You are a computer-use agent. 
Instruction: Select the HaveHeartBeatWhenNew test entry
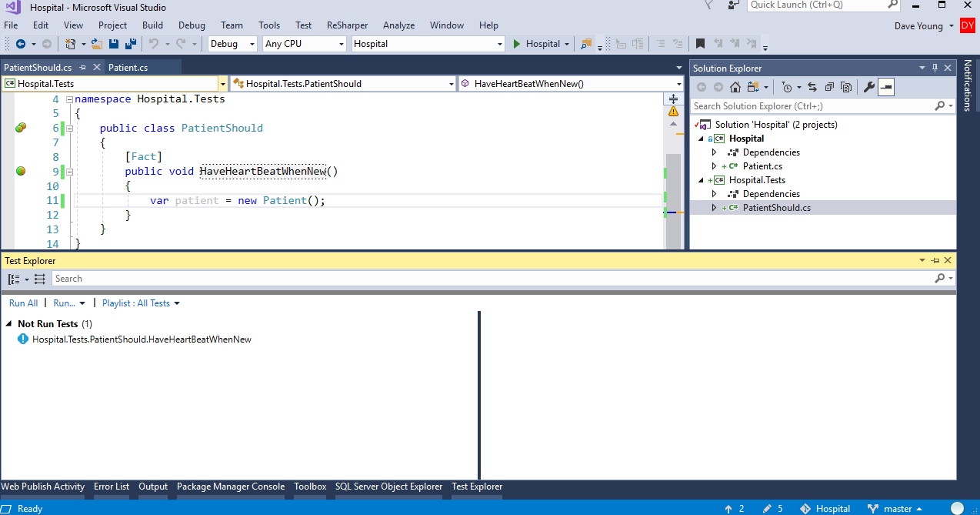click(x=142, y=339)
